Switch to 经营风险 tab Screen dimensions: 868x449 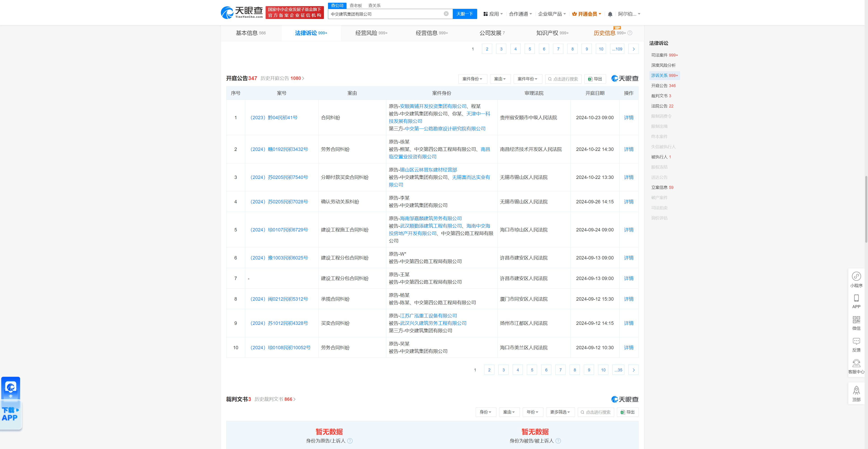coord(371,33)
